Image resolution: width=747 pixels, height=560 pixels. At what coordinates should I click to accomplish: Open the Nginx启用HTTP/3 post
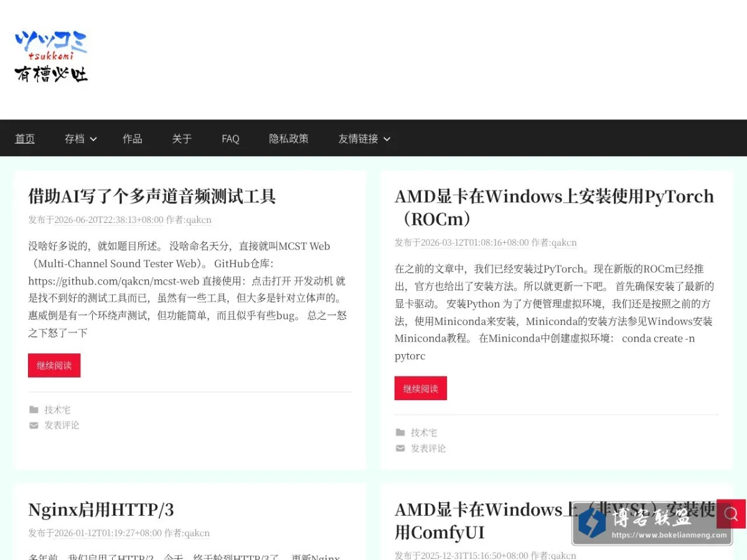tap(101, 510)
